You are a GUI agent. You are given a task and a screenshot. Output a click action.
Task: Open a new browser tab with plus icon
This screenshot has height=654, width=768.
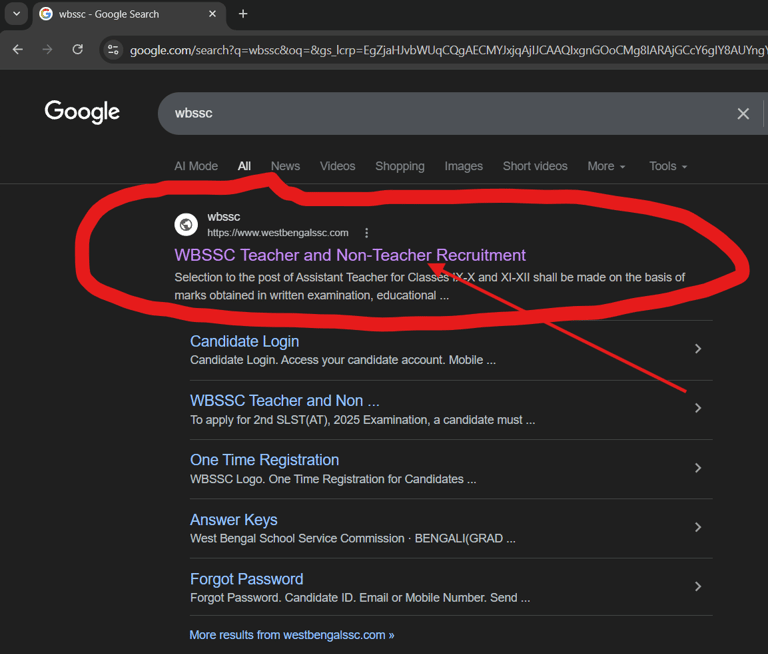coord(243,14)
